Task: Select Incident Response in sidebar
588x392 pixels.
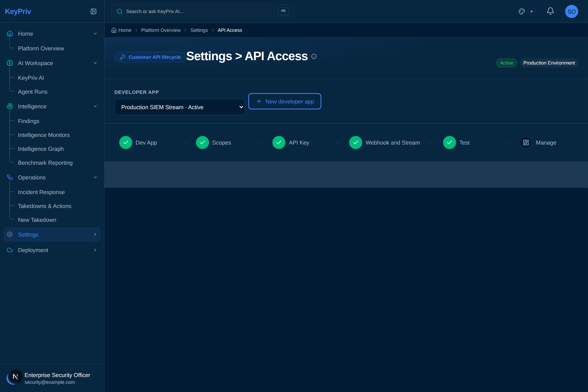Action: 41,192
